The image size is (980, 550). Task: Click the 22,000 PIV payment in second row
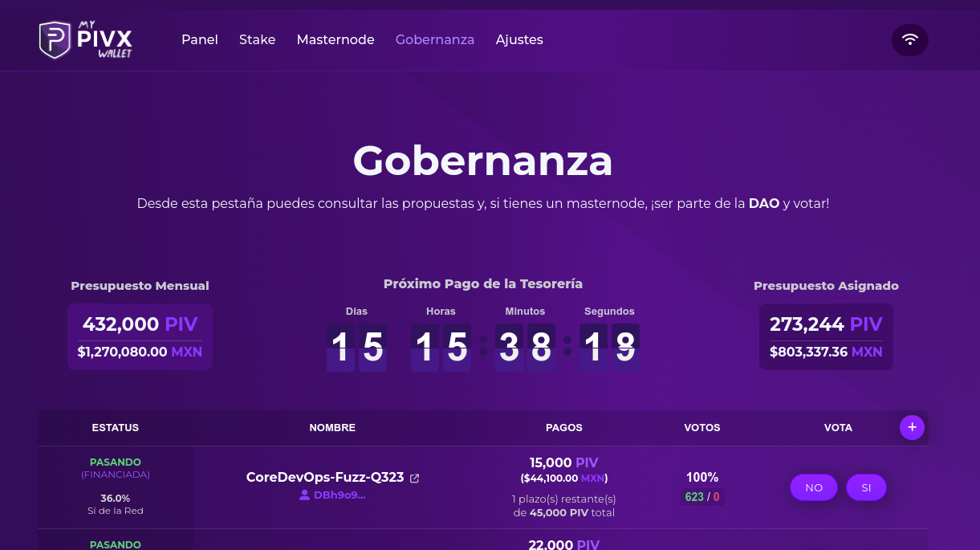pyautogui.click(x=563, y=544)
